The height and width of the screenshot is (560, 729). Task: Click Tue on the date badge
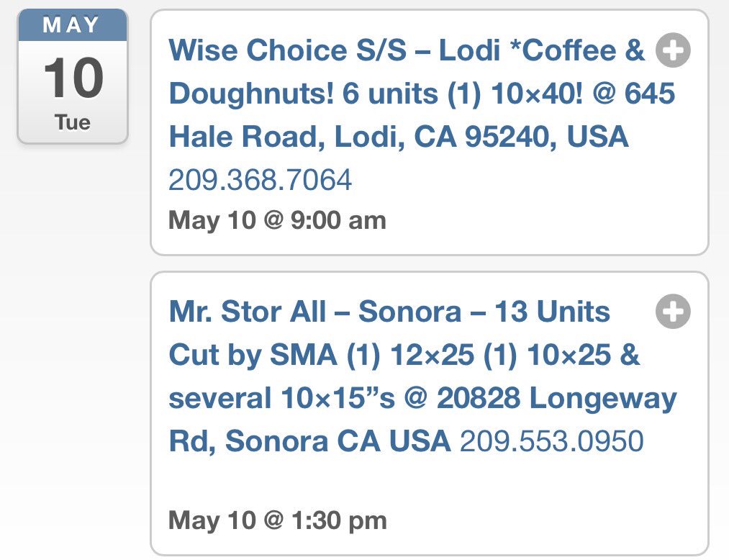(73, 122)
